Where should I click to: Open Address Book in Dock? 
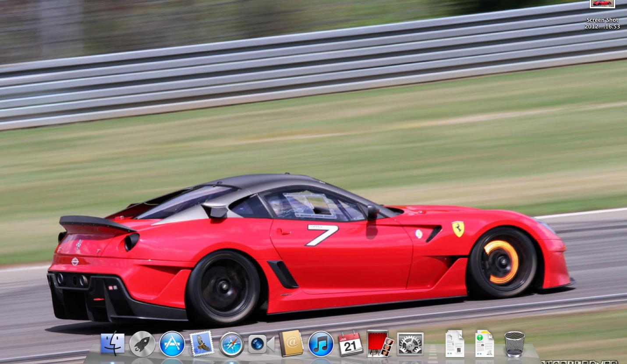click(291, 343)
